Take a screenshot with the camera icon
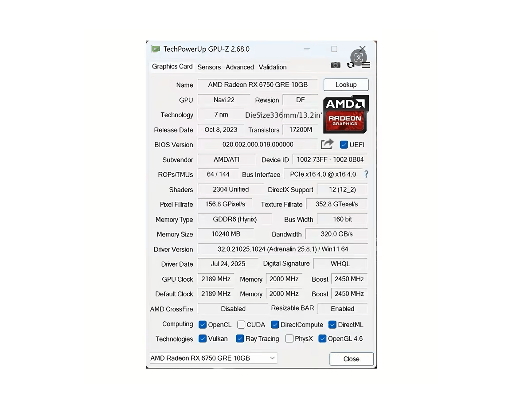Screen dimensions: 532x399 (335, 65)
